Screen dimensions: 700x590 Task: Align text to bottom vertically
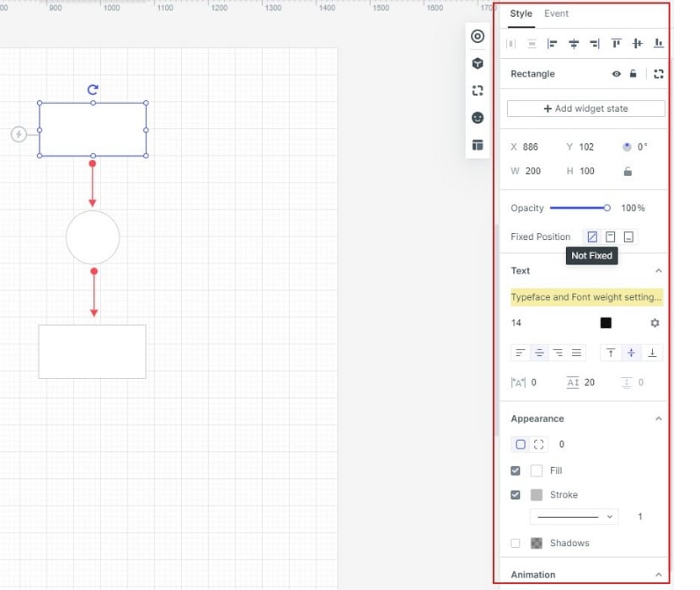tap(652, 353)
